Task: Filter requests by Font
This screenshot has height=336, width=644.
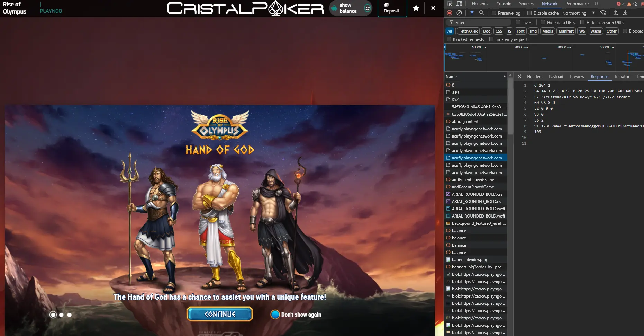Action: [x=520, y=31]
